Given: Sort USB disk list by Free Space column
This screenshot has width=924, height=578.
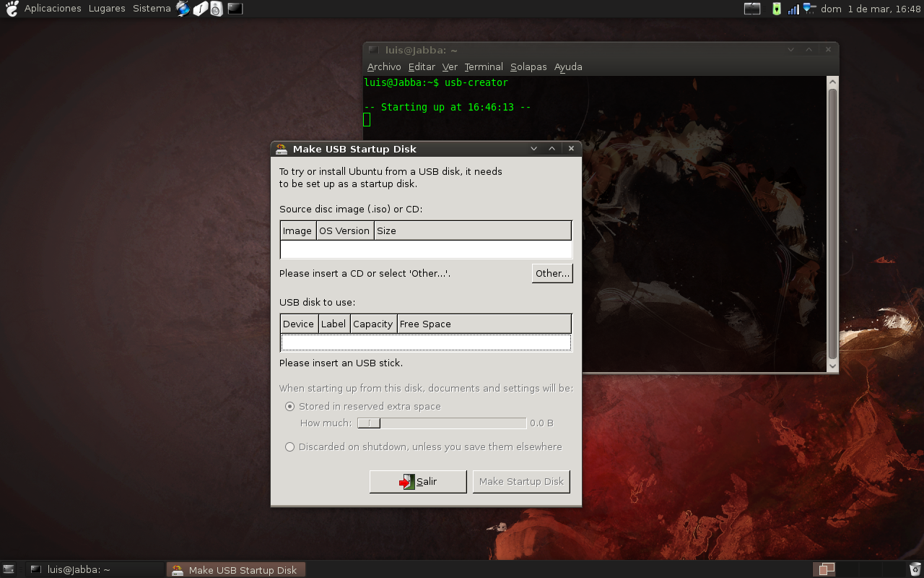Looking at the screenshot, I should 484,324.
